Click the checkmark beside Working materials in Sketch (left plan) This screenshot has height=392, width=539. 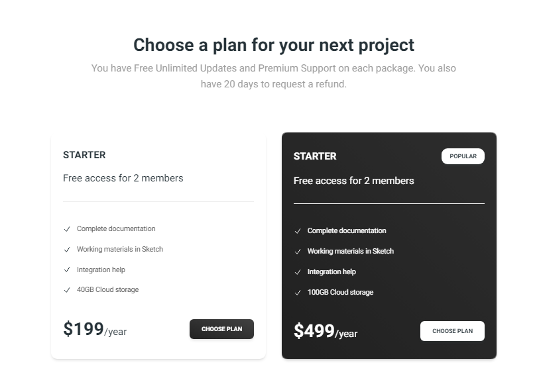(x=66, y=249)
